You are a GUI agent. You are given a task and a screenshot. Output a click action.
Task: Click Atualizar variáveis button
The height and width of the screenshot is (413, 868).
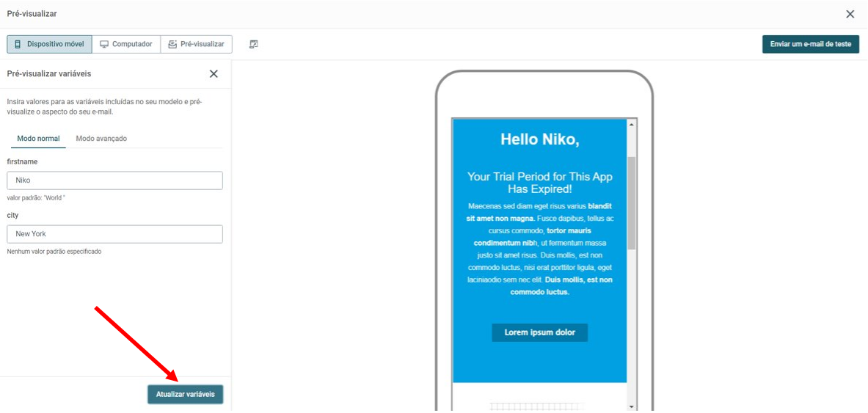coord(186,394)
